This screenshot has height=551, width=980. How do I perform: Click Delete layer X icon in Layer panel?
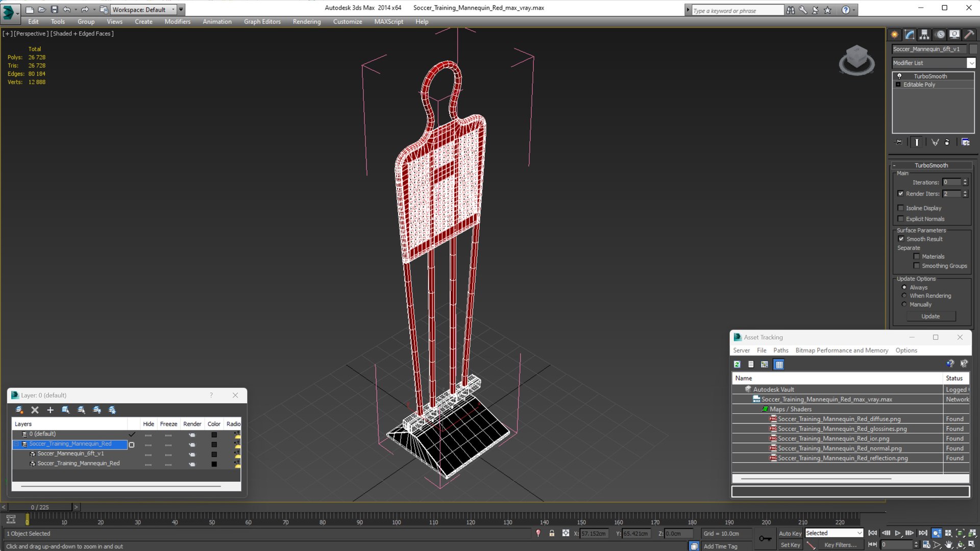35,410
